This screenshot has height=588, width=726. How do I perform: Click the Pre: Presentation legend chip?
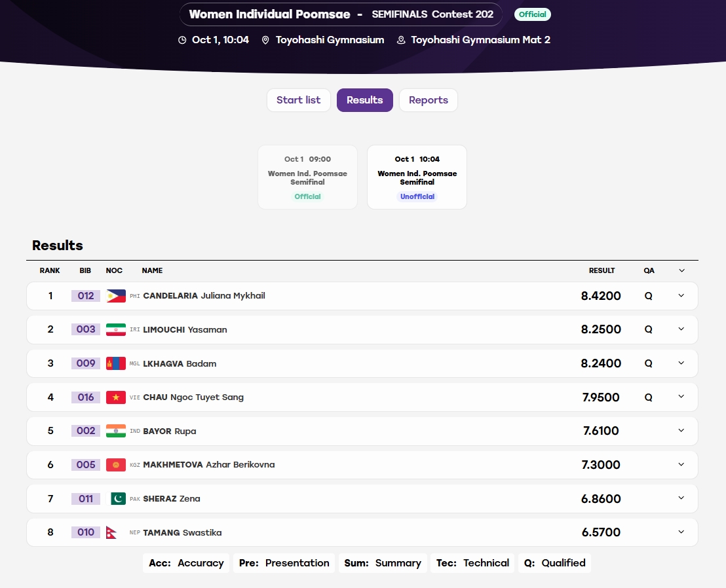[x=284, y=563]
